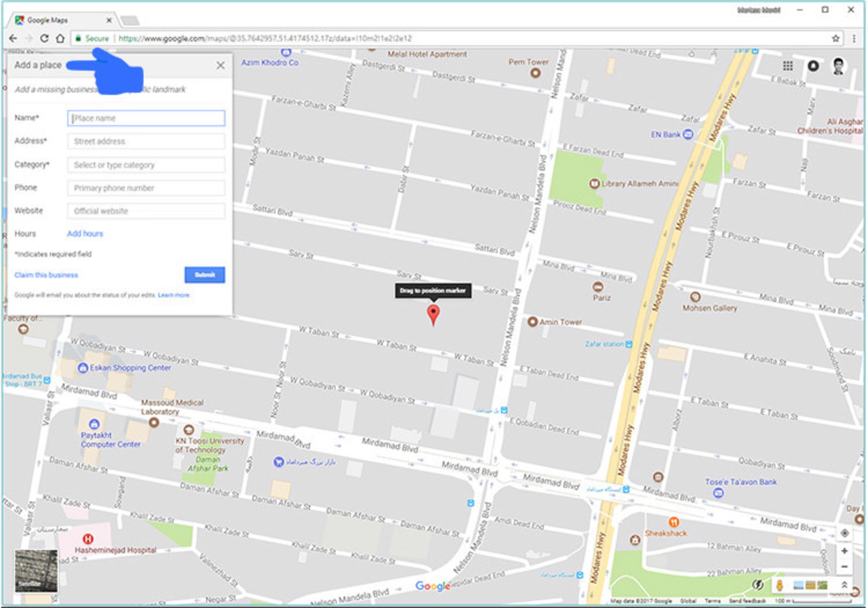Zoom in on the map
Viewport: 868px width, 608px height.
844,551
